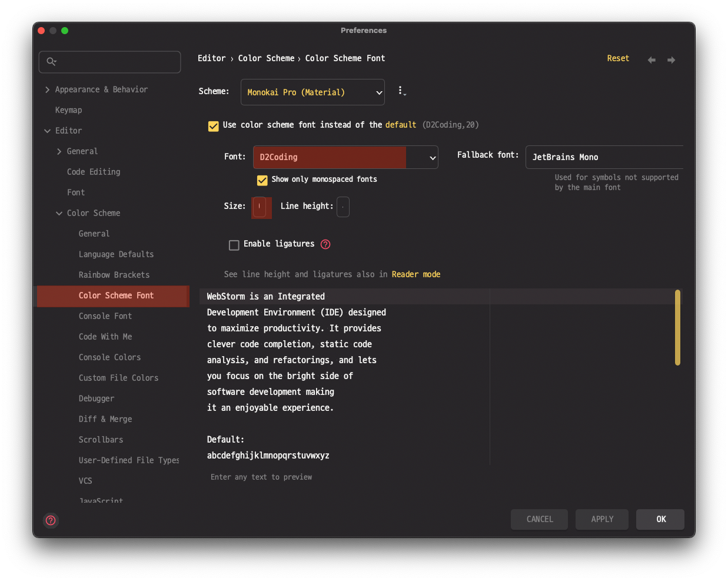Open Console Colors settings

[109, 357]
